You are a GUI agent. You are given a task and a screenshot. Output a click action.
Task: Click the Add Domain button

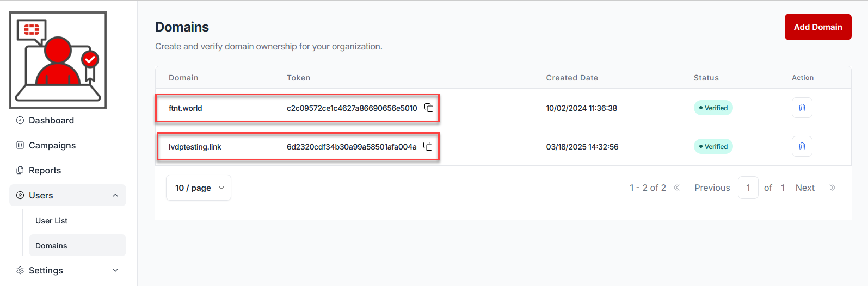click(x=818, y=27)
